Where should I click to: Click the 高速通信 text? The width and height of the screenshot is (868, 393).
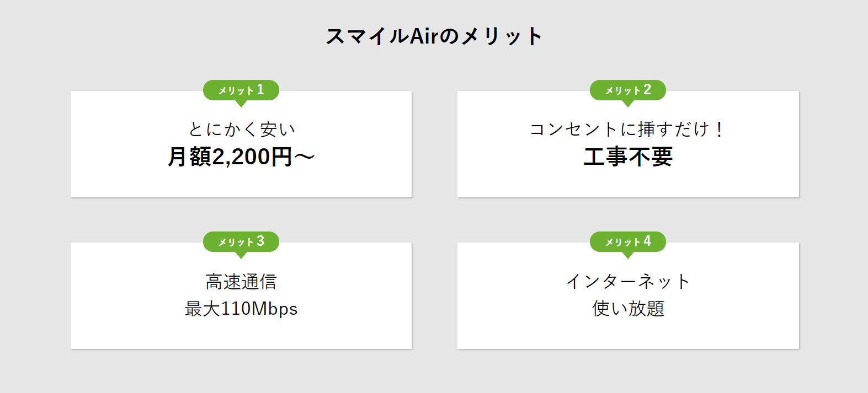241,282
